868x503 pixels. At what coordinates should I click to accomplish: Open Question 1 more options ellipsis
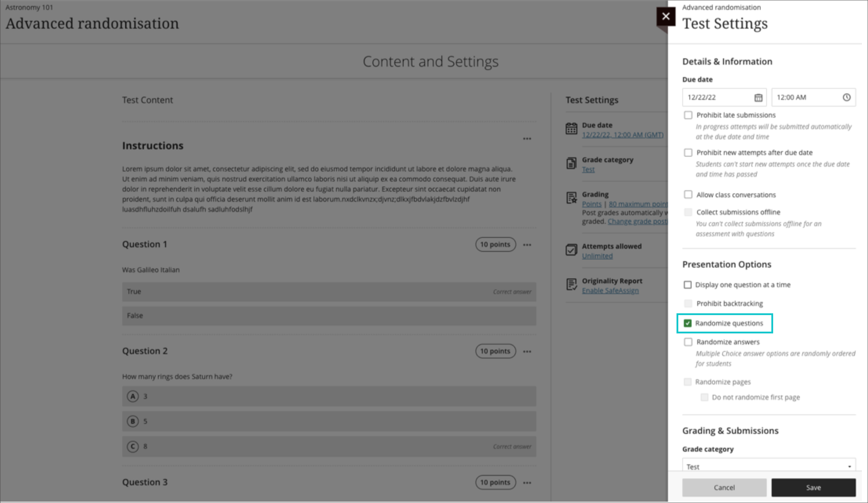tap(527, 245)
